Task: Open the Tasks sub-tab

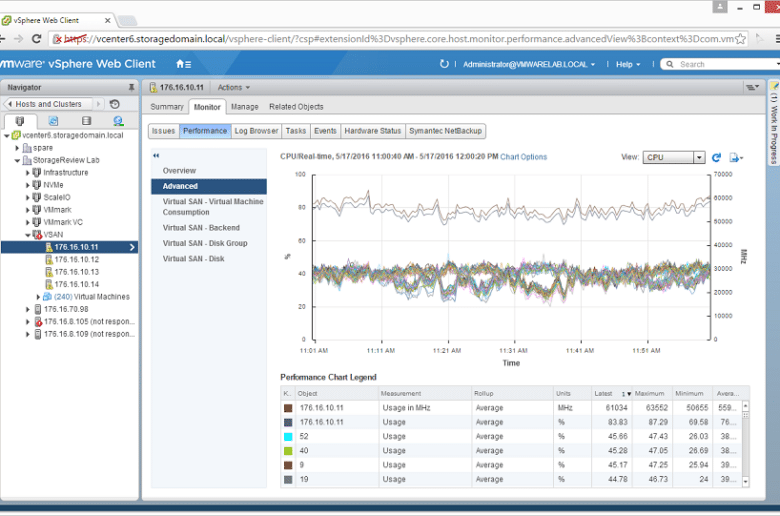Action: point(296,131)
